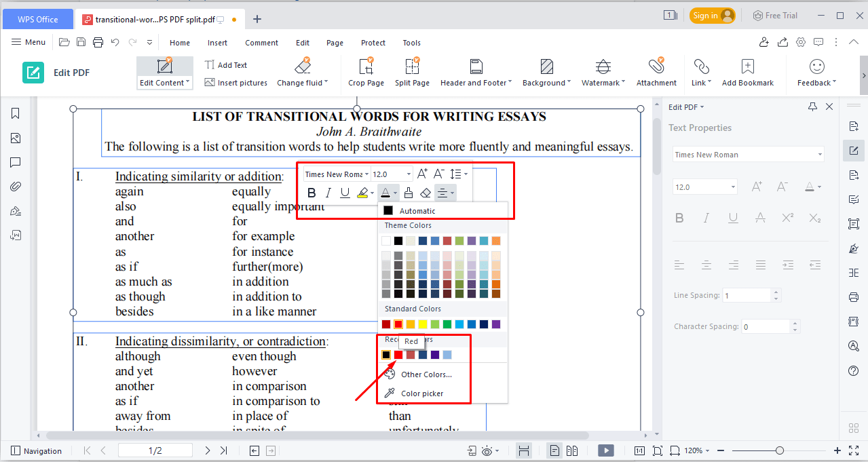The width and height of the screenshot is (868, 462).
Task: Open the Tools ribbon tab
Action: coord(411,42)
